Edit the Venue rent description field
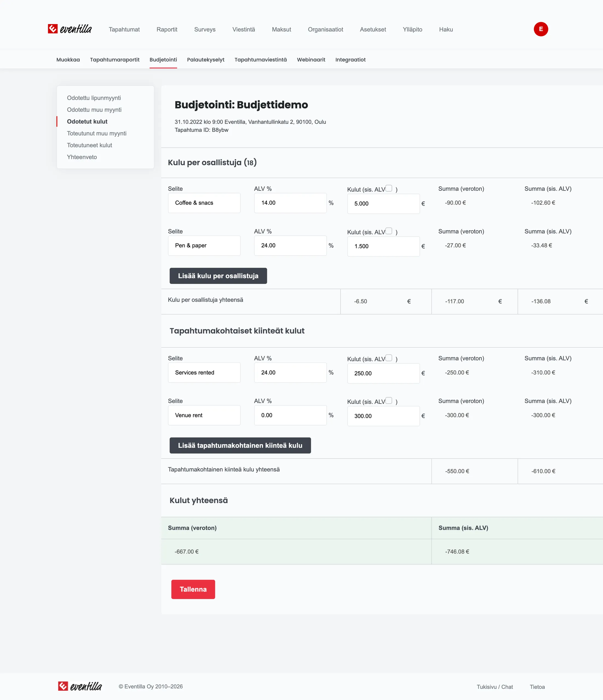603x700 pixels. tap(204, 415)
